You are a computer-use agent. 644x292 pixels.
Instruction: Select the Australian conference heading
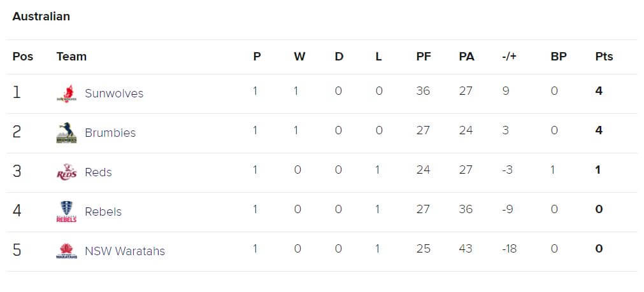pyautogui.click(x=41, y=17)
